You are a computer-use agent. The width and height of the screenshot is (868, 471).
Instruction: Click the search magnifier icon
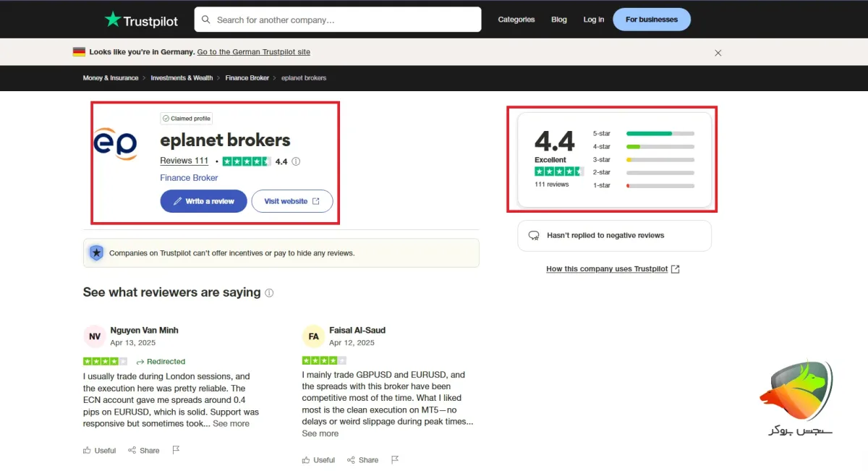pos(206,20)
